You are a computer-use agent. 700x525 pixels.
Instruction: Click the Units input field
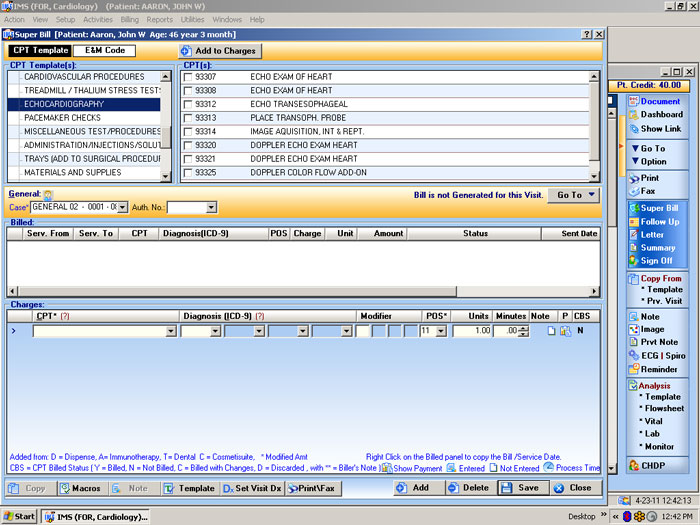472,331
